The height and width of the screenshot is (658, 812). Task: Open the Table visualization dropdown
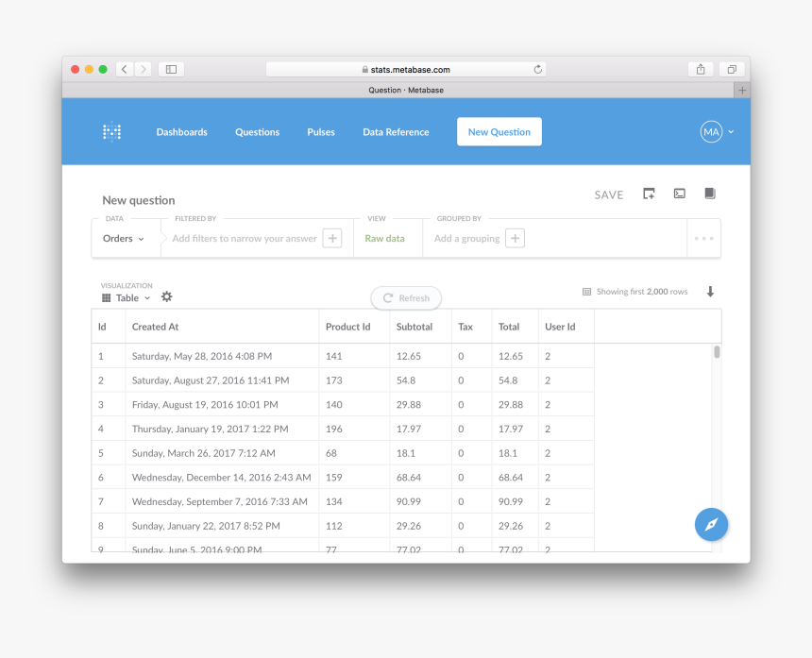pyautogui.click(x=127, y=298)
